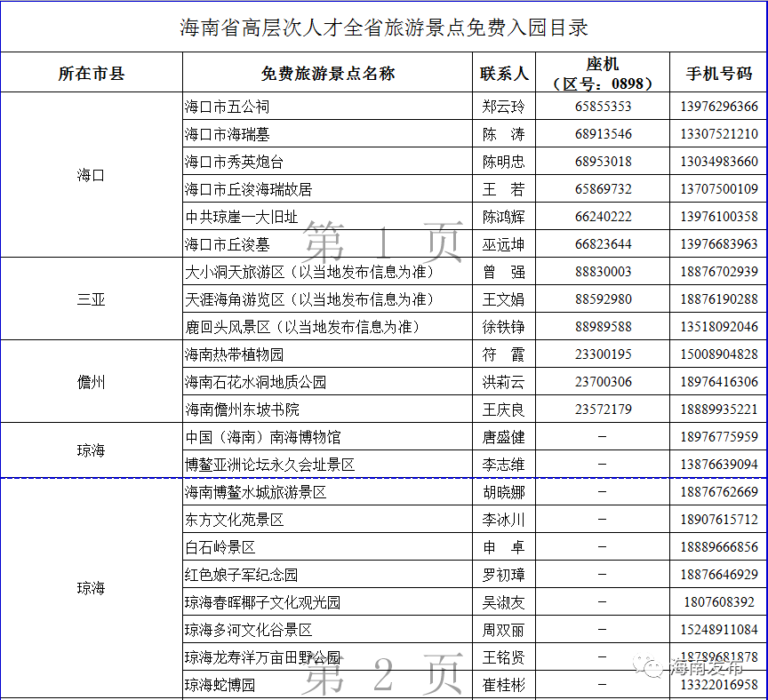Click mobile number 1807608392
Screen dimensions: 768x700
point(718,601)
